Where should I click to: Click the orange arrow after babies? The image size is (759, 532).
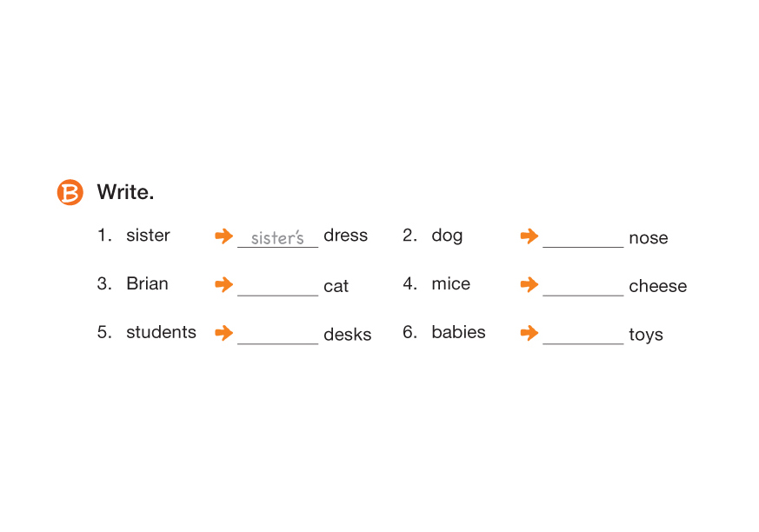pos(529,333)
